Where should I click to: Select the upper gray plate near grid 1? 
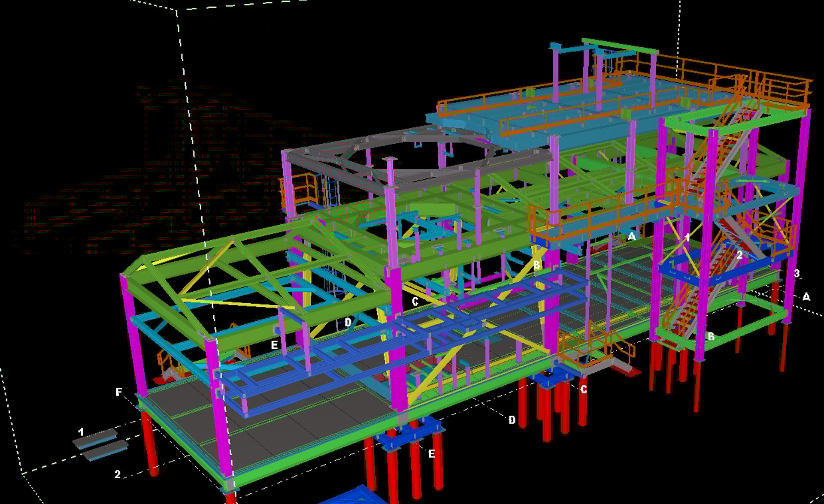pos(95,439)
